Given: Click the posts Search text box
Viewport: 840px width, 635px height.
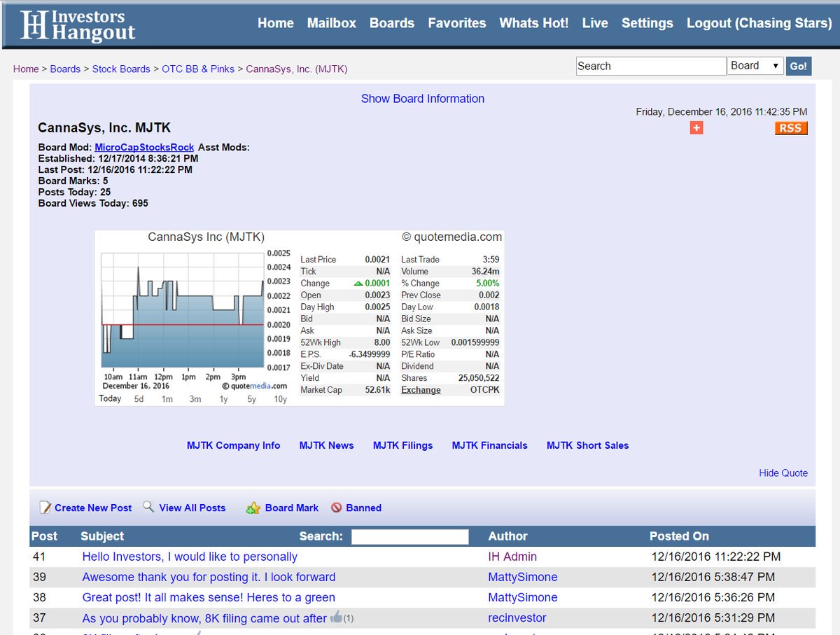Looking at the screenshot, I should tap(409, 537).
